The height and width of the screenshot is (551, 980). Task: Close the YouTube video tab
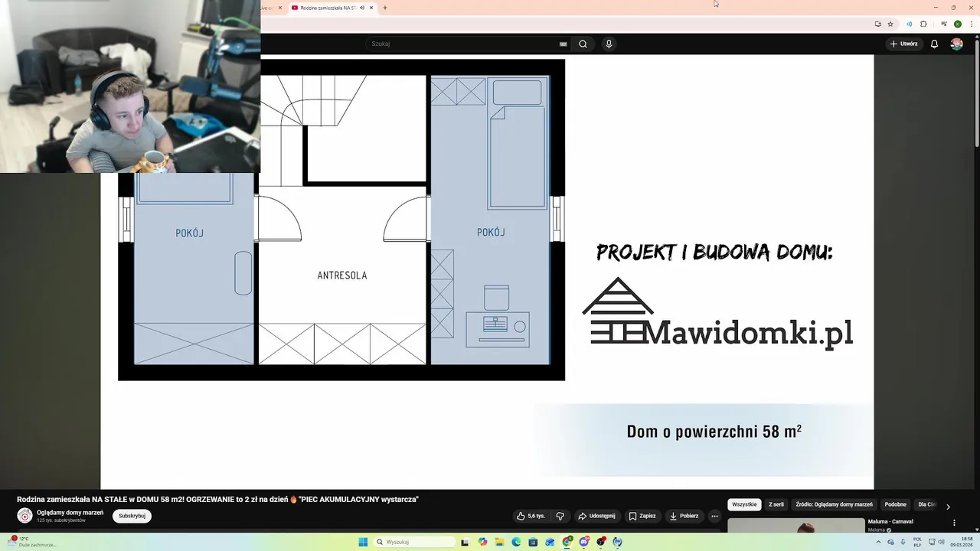[371, 8]
